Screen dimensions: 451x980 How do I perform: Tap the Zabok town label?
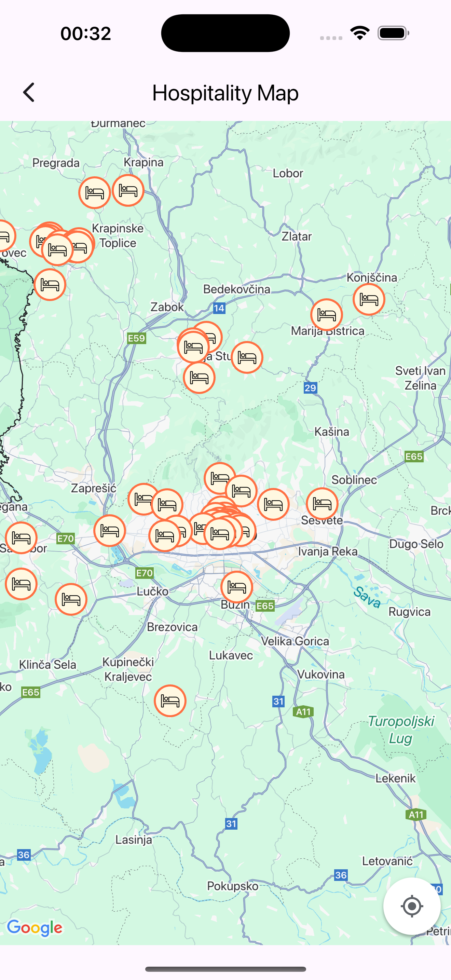pos(167,307)
